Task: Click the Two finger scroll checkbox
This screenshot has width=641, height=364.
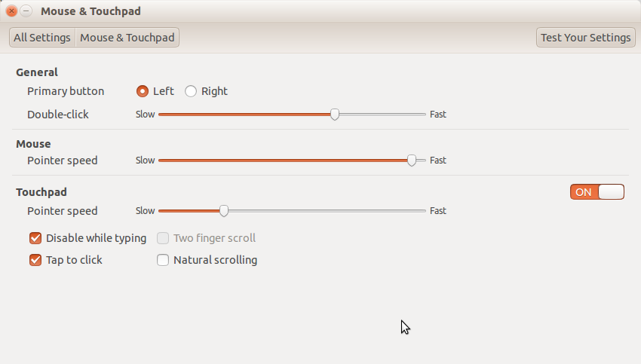Action: pyautogui.click(x=163, y=238)
